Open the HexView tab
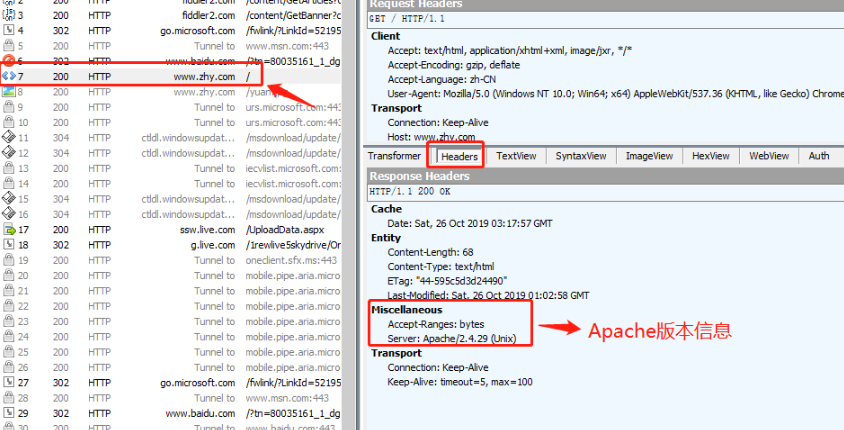This screenshot has height=430, width=844. pos(710,156)
